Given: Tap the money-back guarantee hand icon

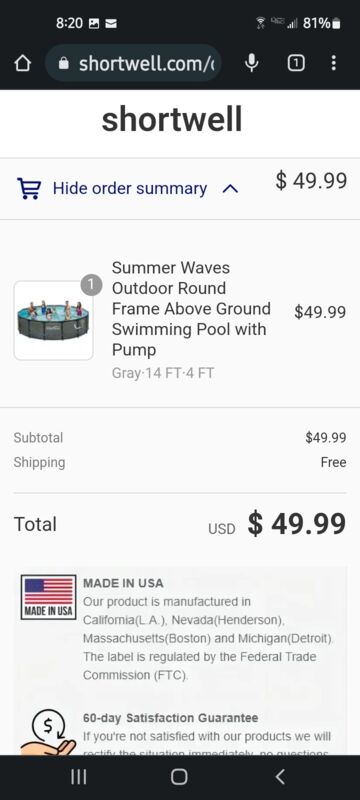Looking at the screenshot, I should point(47,733).
